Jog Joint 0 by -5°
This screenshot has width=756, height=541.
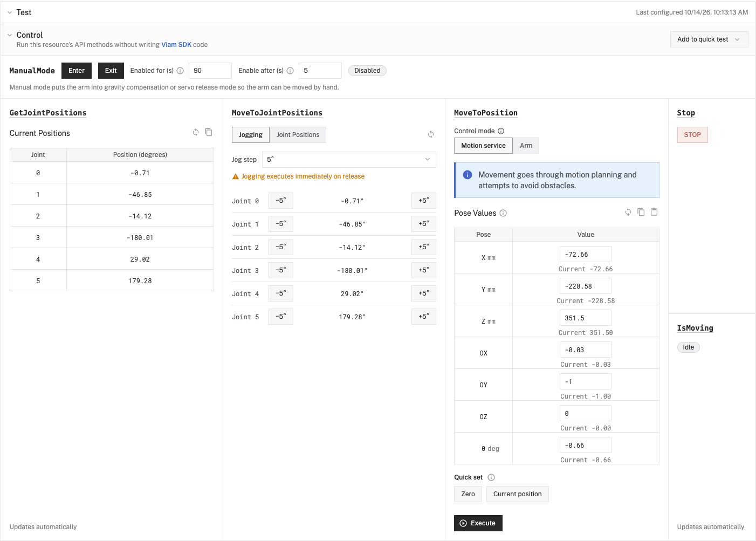click(281, 201)
